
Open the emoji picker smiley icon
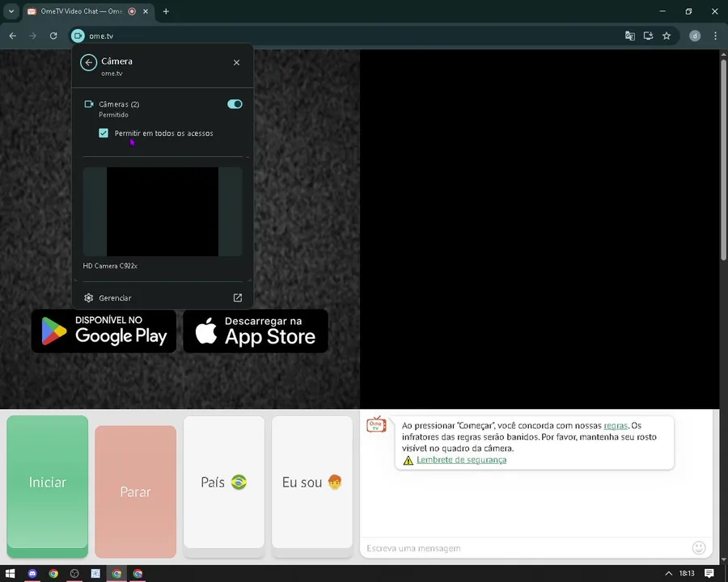[699, 548]
